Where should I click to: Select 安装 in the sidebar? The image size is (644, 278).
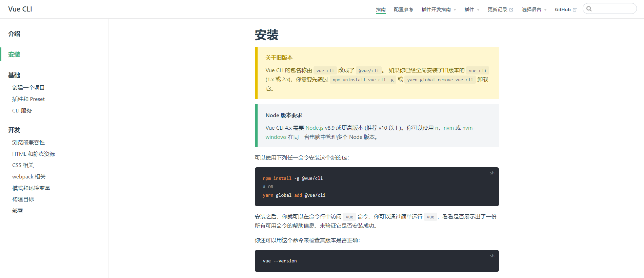click(14, 55)
